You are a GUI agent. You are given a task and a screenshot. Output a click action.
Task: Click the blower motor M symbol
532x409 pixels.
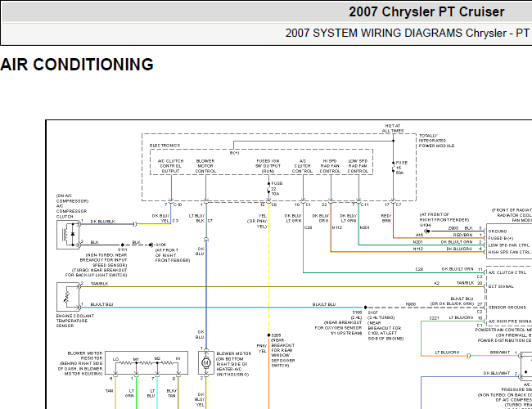tap(206, 363)
